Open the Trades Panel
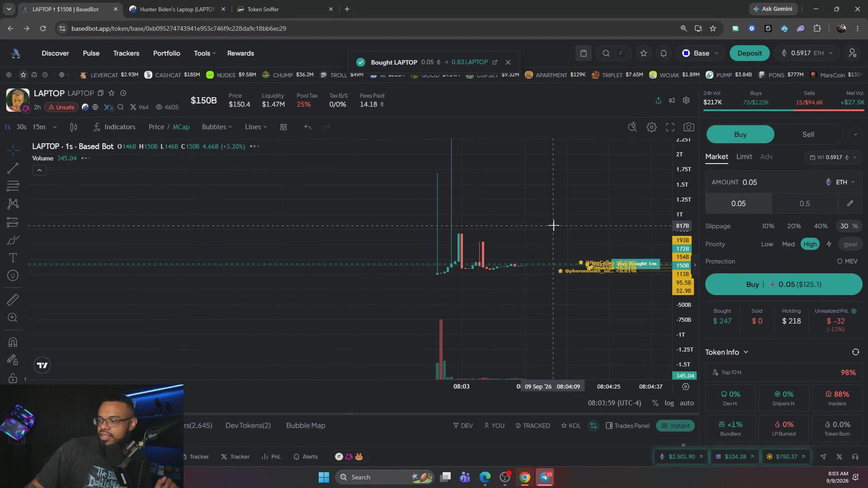The image size is (868, 488). pyautogui.click(x=627, y=426)
